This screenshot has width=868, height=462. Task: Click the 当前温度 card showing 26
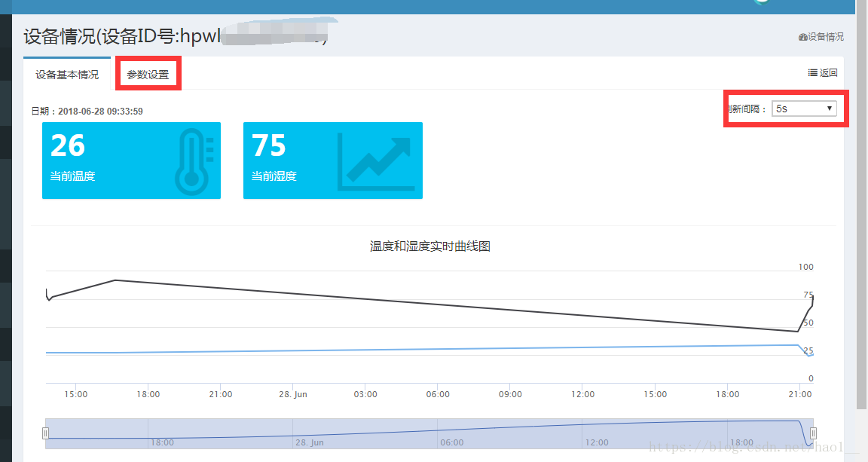click(x=131, y=161)
